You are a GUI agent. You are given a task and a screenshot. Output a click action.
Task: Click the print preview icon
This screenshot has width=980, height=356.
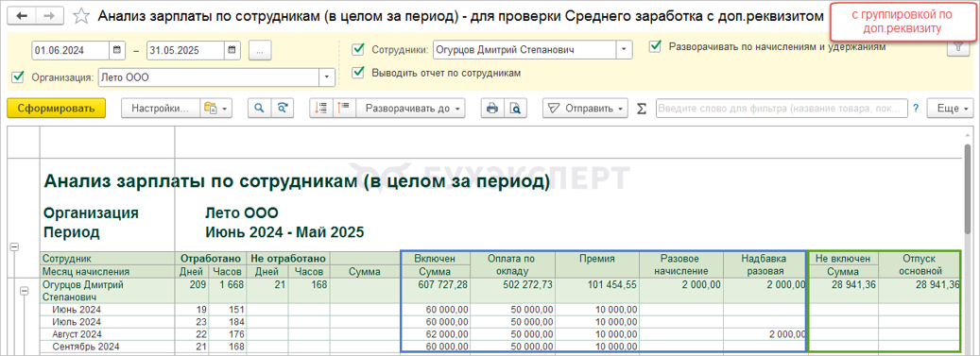point(515,108)
